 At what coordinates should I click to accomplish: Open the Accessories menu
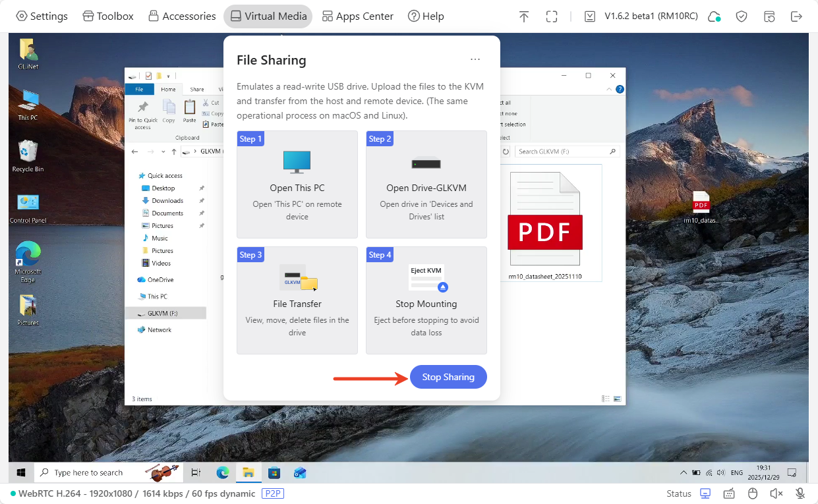(182, 16)
